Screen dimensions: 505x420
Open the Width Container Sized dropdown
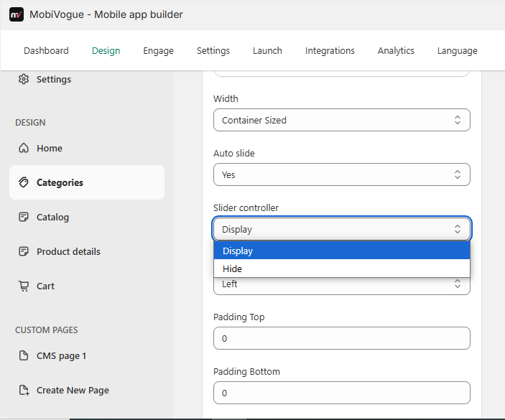(x=342, y=120)
